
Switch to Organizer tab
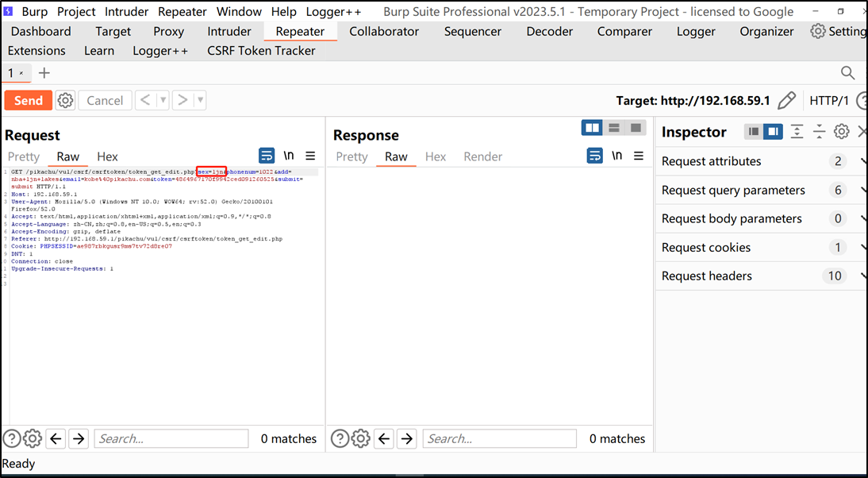pyautogui.click(x=766, y=32)
